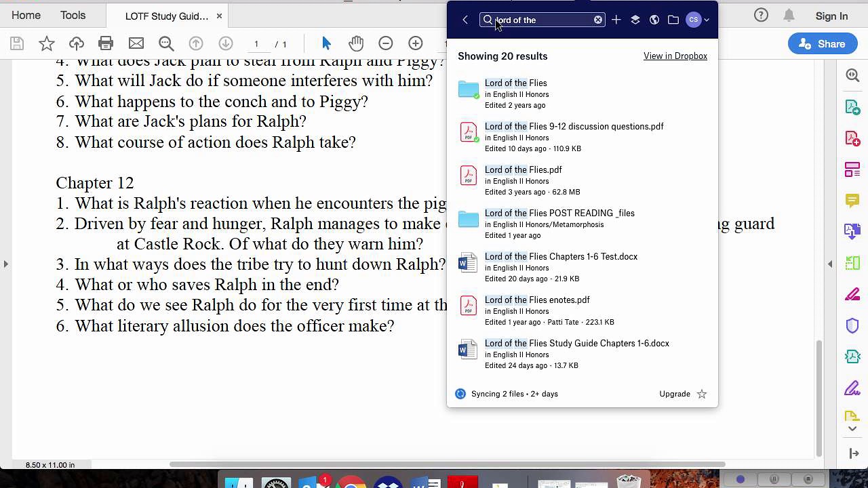The height and width of the screenshot is (488, 868).
Task: Click the Save file icon
Action: pyautogui.click(x=17, y=44)
